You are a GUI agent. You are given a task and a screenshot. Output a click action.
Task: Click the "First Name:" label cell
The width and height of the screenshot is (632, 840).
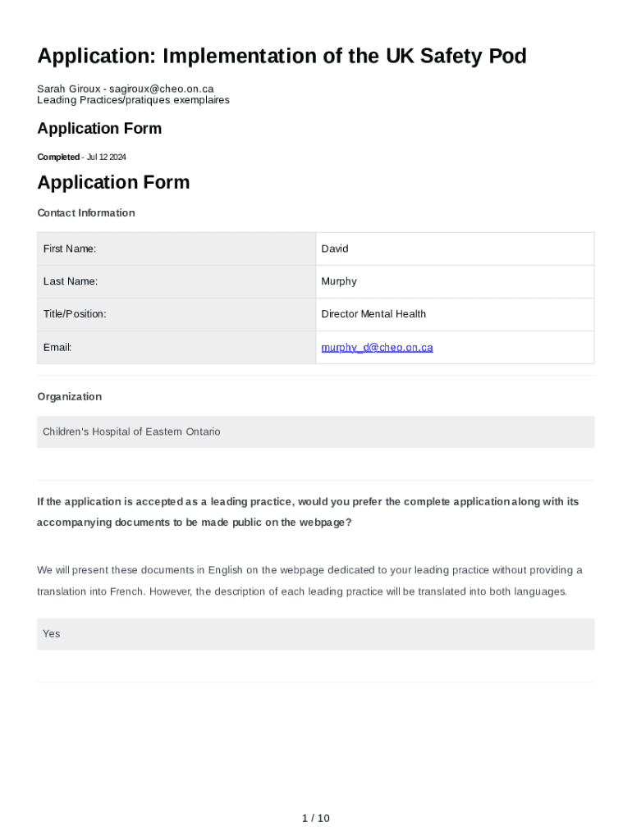click(x=176, y=249)
